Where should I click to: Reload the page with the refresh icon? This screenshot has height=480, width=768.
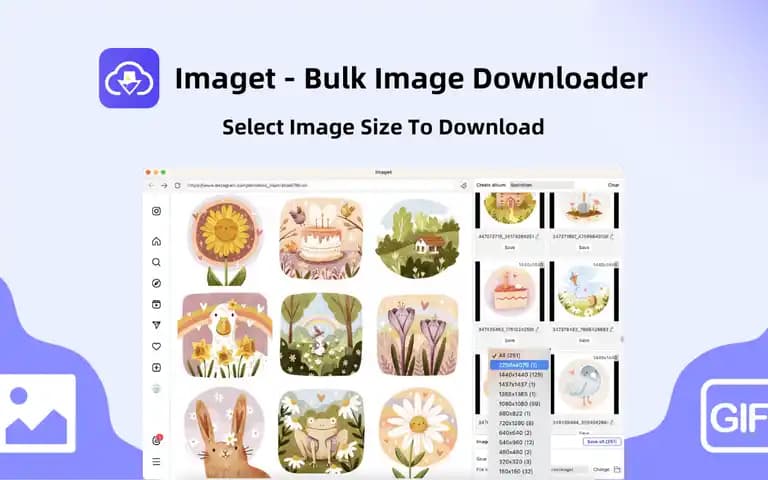[x=177, y=186]
